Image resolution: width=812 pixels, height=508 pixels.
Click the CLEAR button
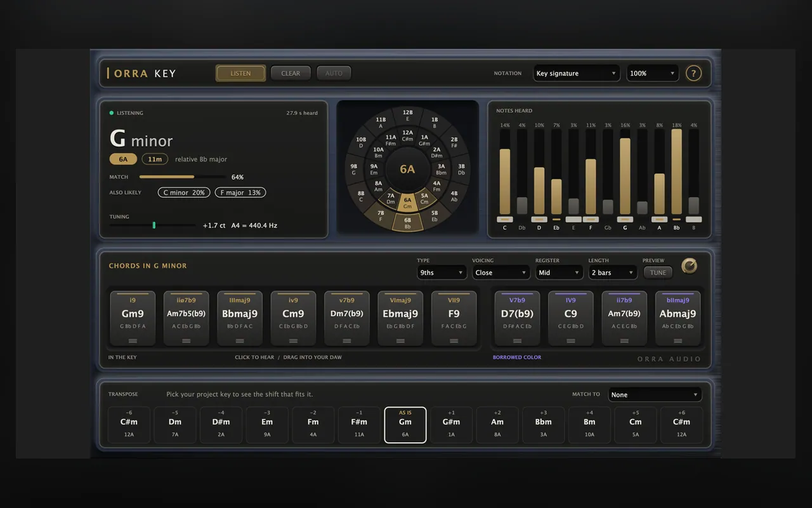click(x=291, y=73)
